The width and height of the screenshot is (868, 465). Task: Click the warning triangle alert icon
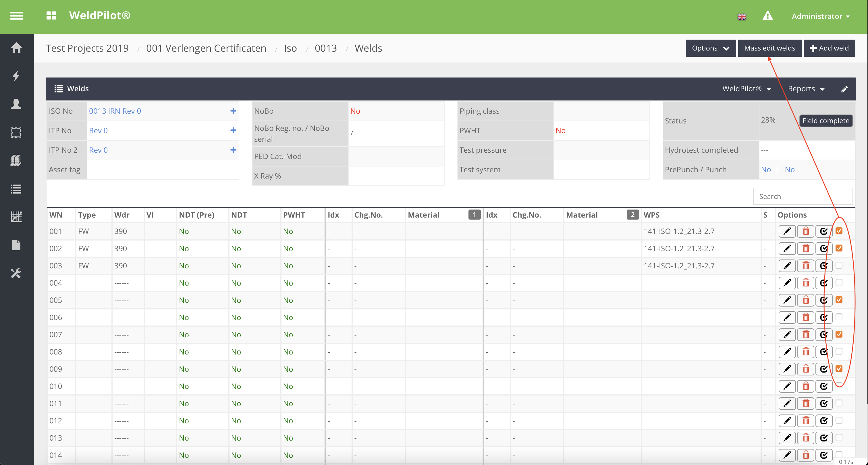point(767,16)
